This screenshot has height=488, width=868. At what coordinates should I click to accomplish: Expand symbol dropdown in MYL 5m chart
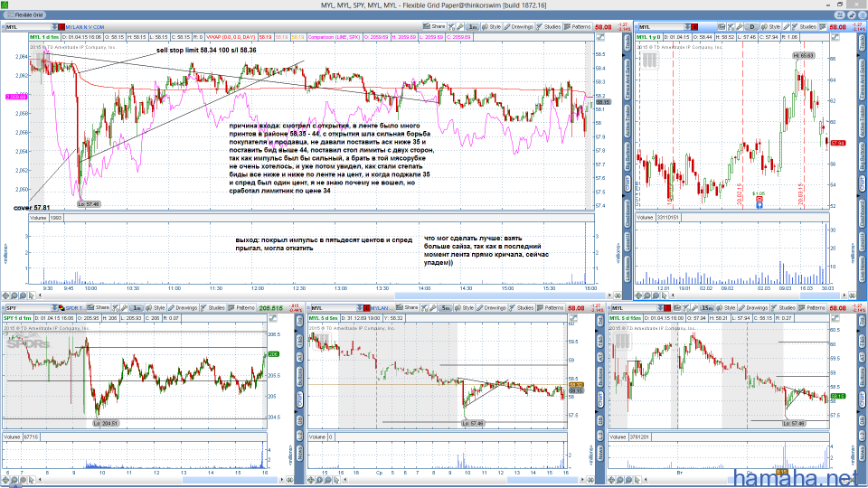pos(360,307)
